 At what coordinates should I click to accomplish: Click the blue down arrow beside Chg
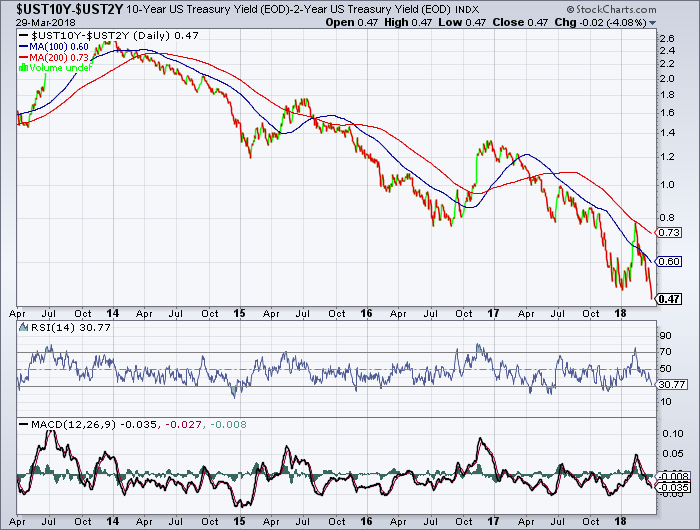653,21
